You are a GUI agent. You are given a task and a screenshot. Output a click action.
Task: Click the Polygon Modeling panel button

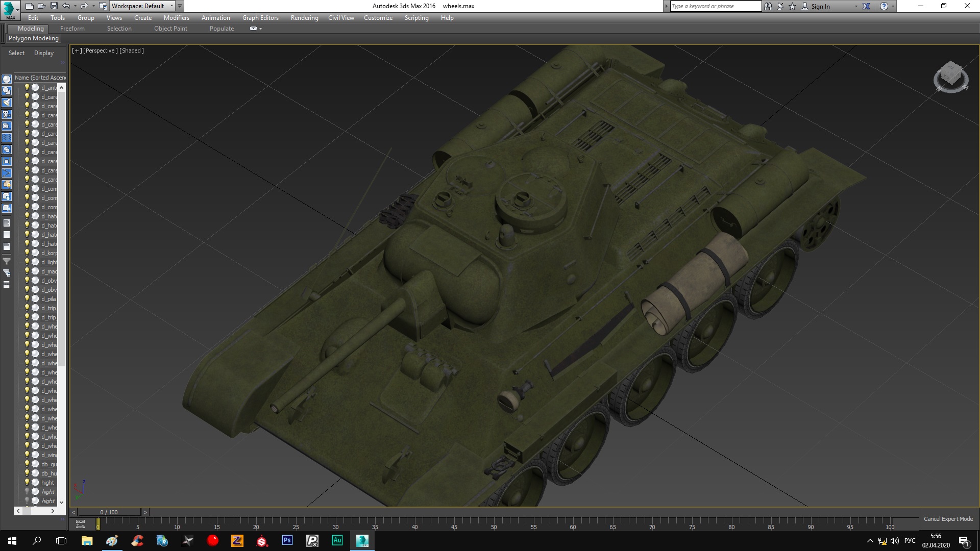(34, 38)
